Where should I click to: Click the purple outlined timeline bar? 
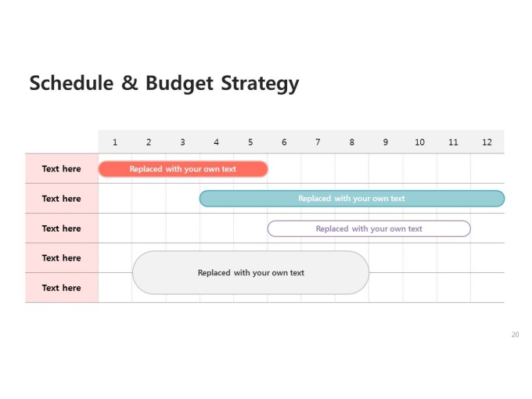coord(368,228)
